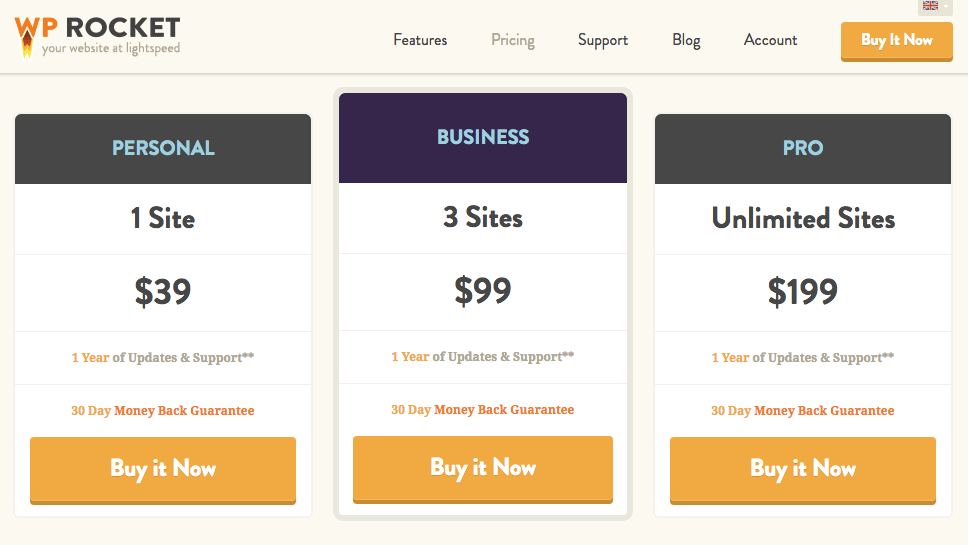Select the Pro plan header
The height and width of the screenshot is (545, 968).
tap(803, 148)
